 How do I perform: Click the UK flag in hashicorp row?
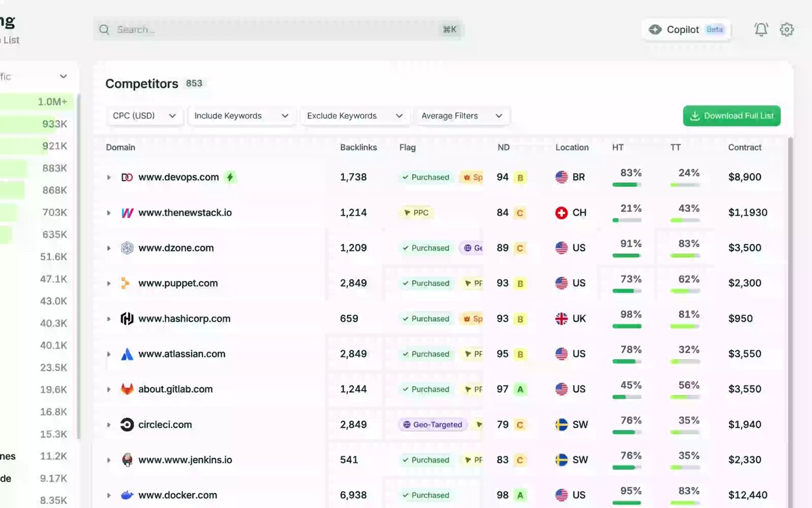(562, 318)
